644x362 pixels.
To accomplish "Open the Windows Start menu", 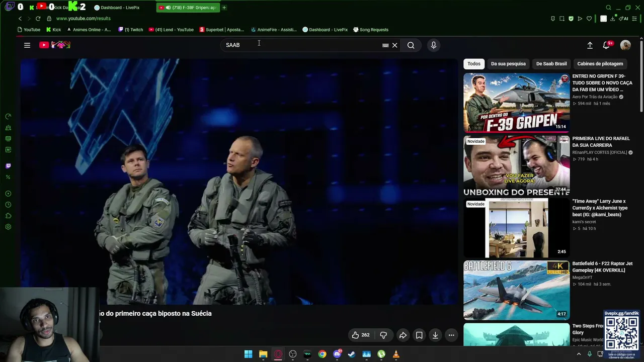I will tap(248, 354).
